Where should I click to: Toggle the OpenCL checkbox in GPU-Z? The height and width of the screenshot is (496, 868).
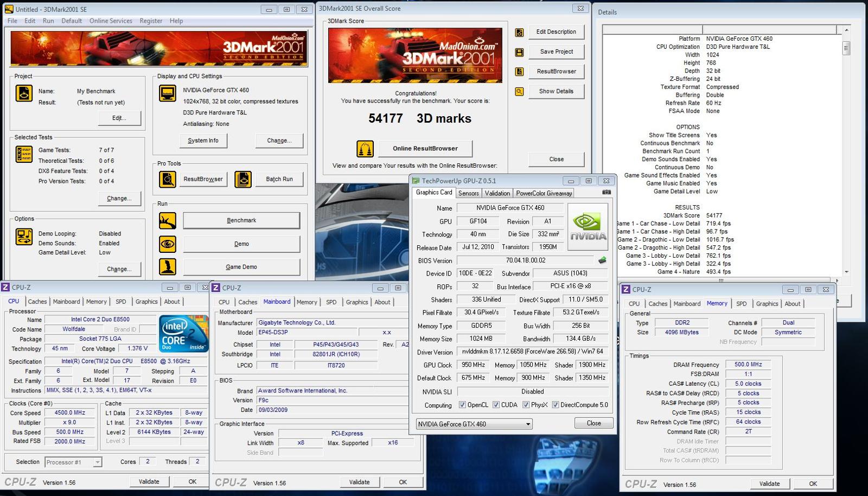pos(462,405)
